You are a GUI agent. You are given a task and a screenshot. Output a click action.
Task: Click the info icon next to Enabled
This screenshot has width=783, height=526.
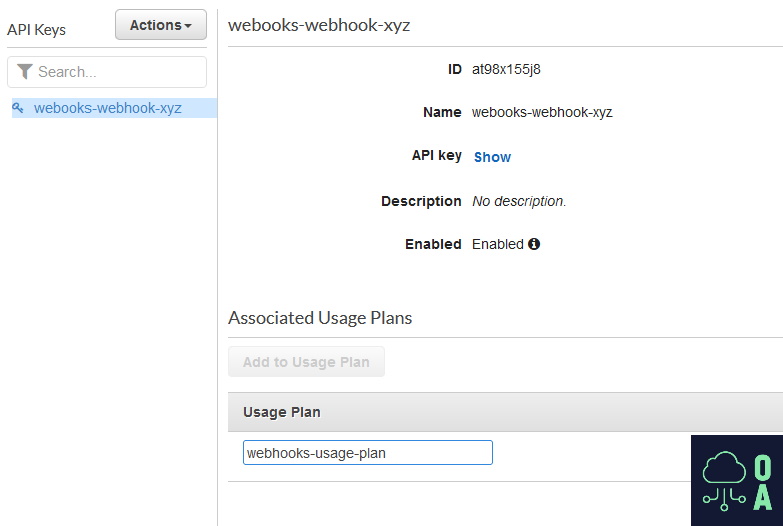[534, 244]
